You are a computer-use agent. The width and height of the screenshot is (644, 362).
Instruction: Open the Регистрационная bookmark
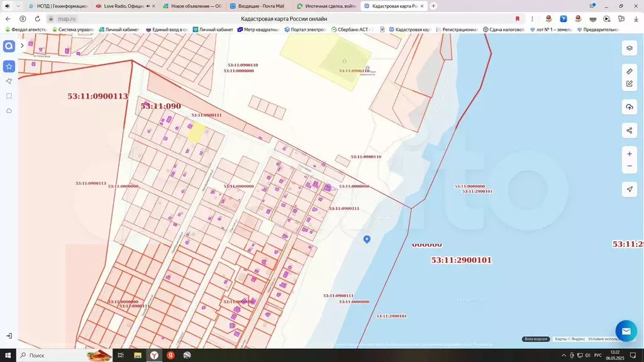pyautogui.click(x=457, y=30)
